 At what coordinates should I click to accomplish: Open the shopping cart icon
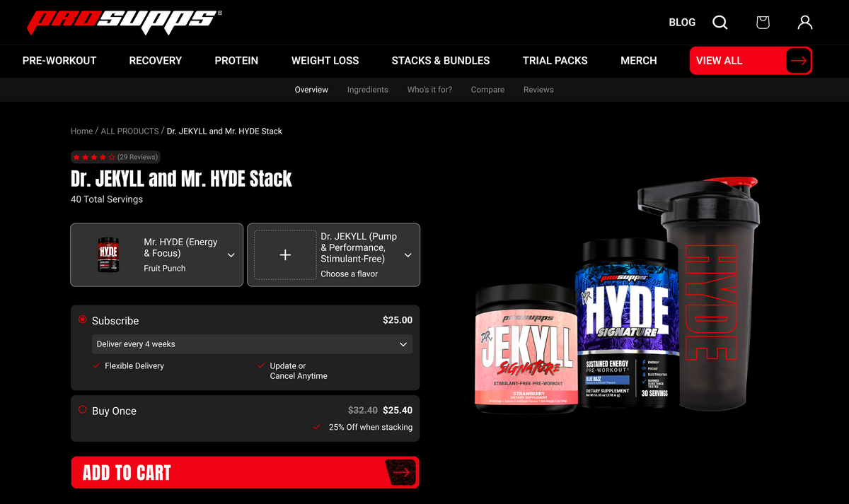coord(763,23)
